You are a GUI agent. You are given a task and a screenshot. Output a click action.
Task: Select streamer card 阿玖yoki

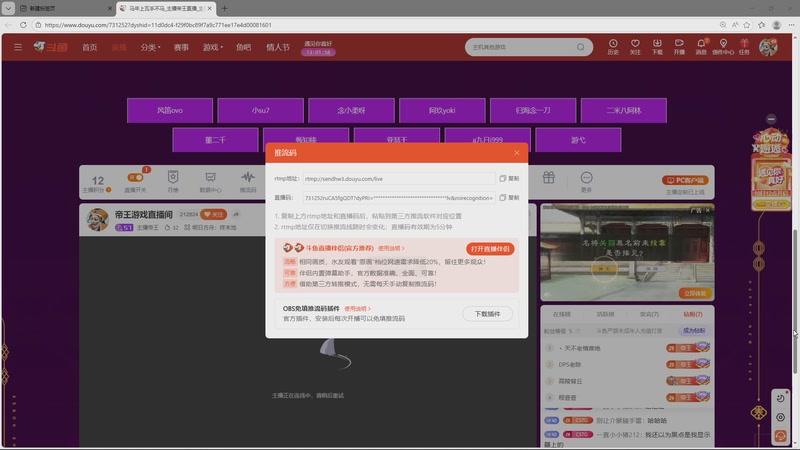[x=442, y=110]
